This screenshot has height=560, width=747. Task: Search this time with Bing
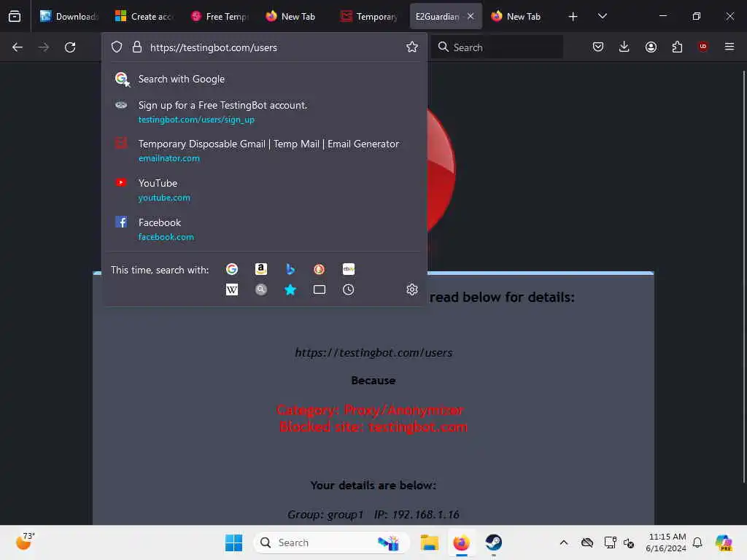[290, 270]
